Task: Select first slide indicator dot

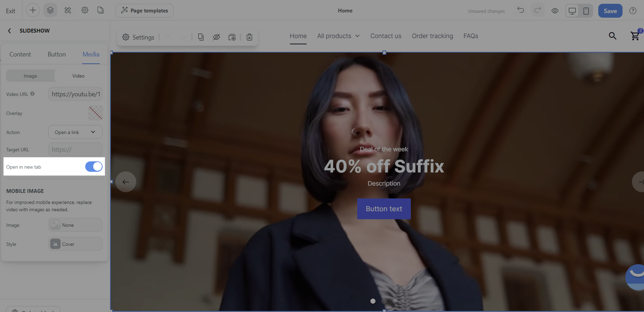Action: 373,301
